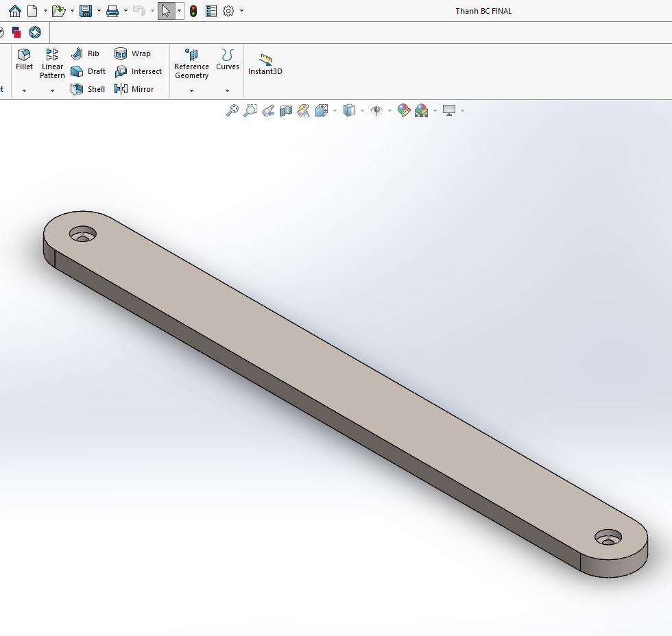Screen dimensions: 672x636
Task: Start a Linear Pattern
Action: 52,63
